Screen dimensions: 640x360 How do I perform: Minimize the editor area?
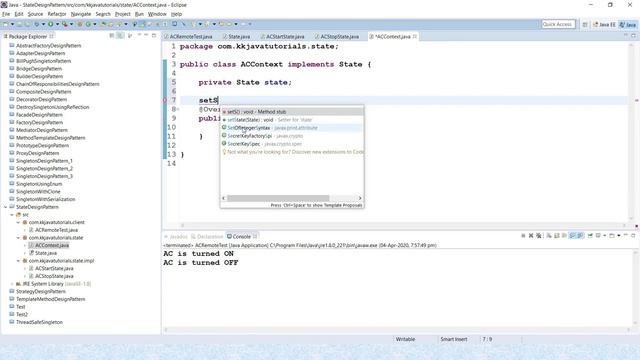tap(626, 36)
